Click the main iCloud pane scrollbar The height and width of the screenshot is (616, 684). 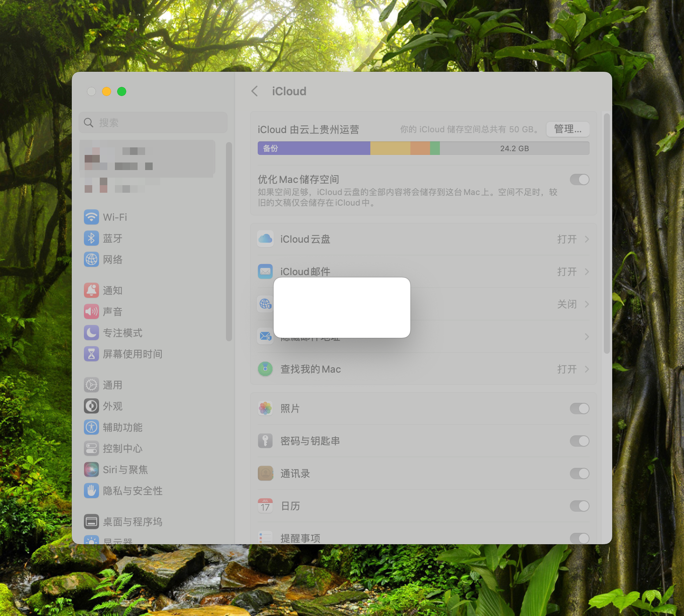[607, 234]
